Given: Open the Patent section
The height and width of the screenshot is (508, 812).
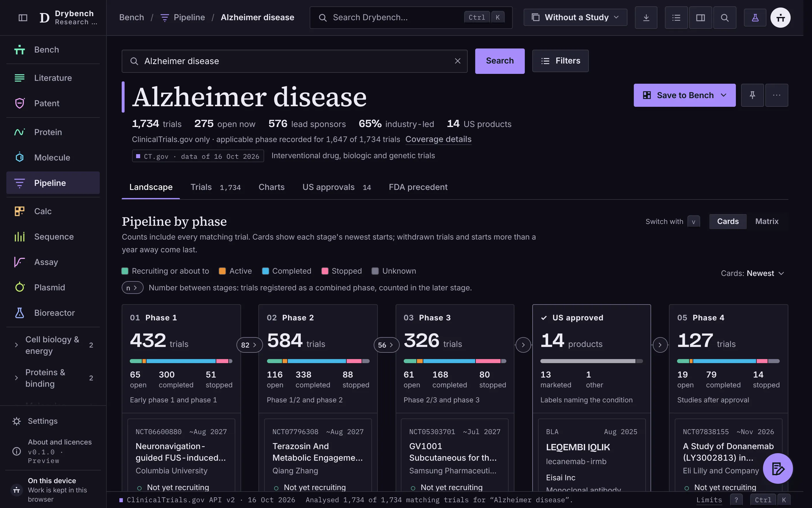Looking at the screenshot, I should pyautogui.click(x=53, y=103).
